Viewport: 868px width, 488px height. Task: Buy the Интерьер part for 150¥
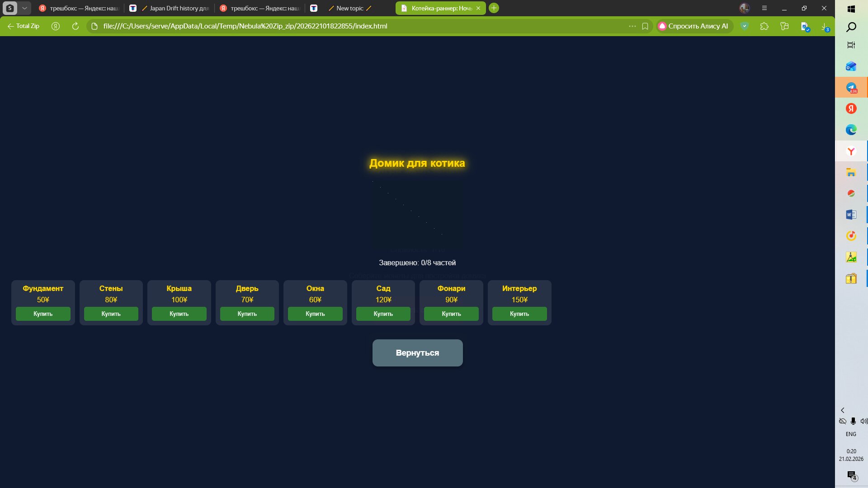[x=519, y=314]
